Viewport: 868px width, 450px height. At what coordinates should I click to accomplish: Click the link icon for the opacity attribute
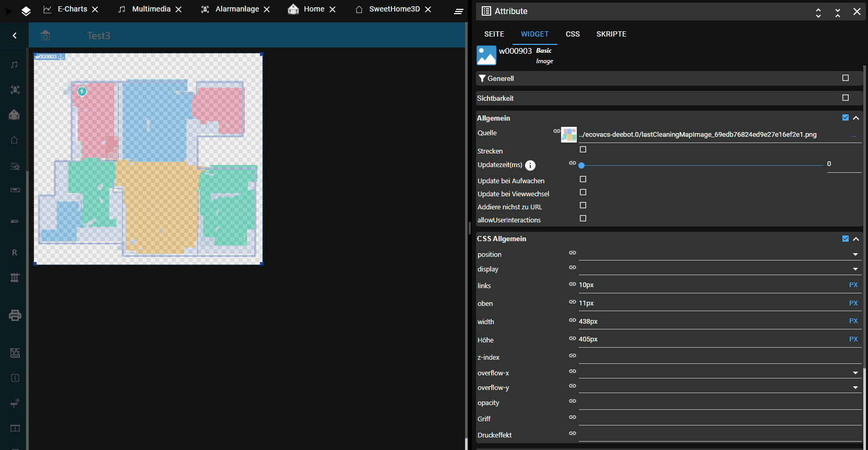pos(573,401)
